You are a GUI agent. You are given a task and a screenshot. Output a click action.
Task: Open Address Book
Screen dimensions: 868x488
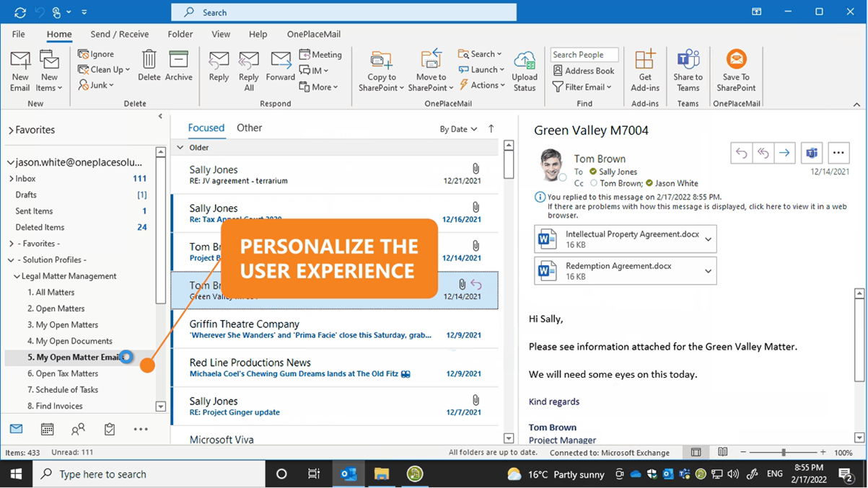[x=584, y=71]
